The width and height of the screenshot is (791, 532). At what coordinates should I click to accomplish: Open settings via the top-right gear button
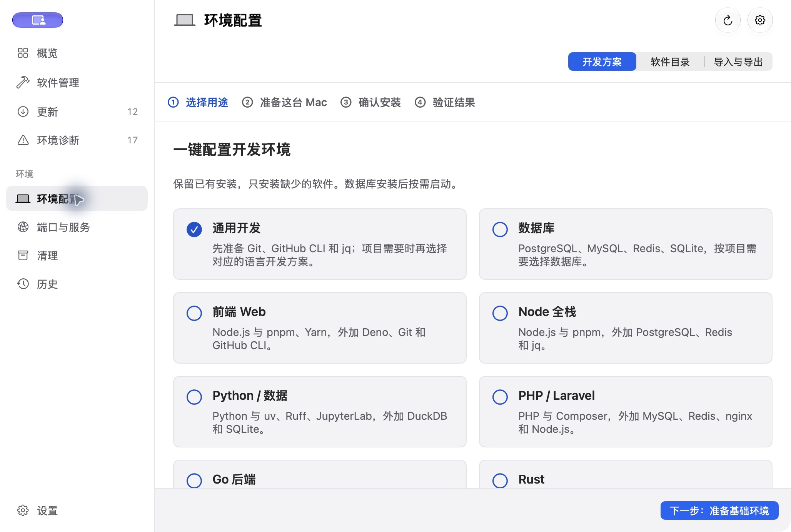coord(760,20)
